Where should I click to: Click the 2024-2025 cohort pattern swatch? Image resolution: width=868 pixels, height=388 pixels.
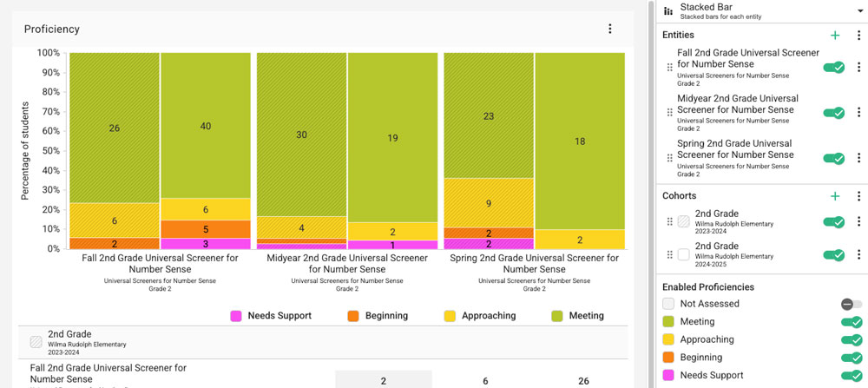click(683, 255)
